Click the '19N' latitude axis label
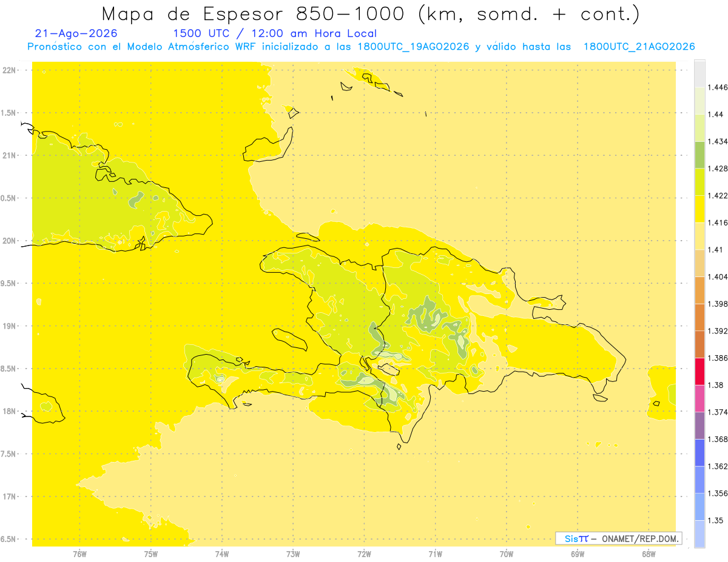Screen dimensions: 728x562 (x=10, y=326)
